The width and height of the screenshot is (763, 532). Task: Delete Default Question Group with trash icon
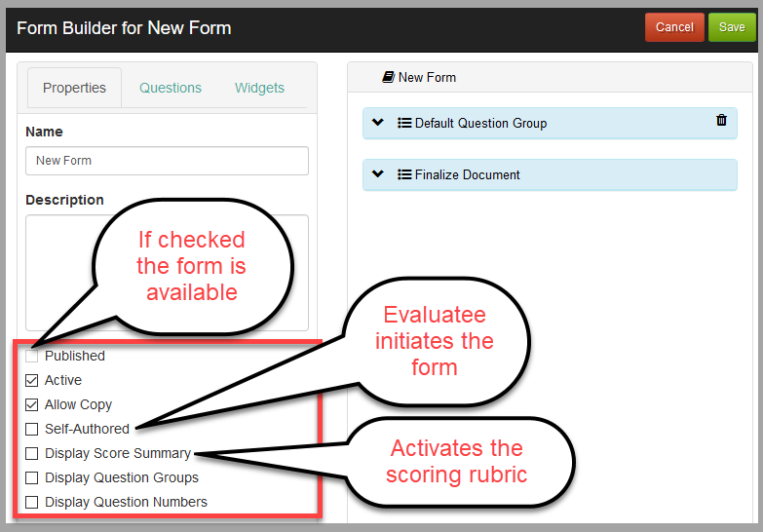(x=721, y=120)
